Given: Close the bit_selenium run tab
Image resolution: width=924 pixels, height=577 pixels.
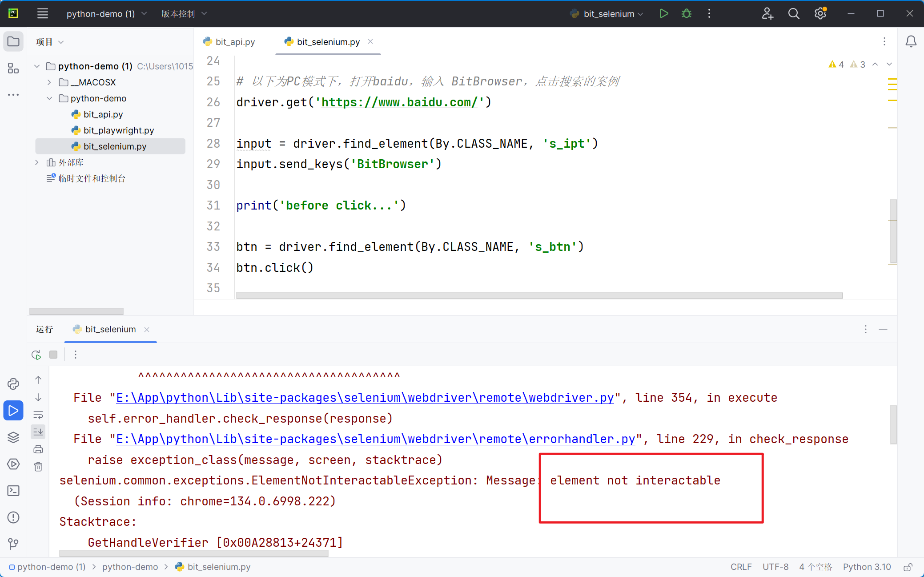Looking at the screenshot, I should (147, 329).
